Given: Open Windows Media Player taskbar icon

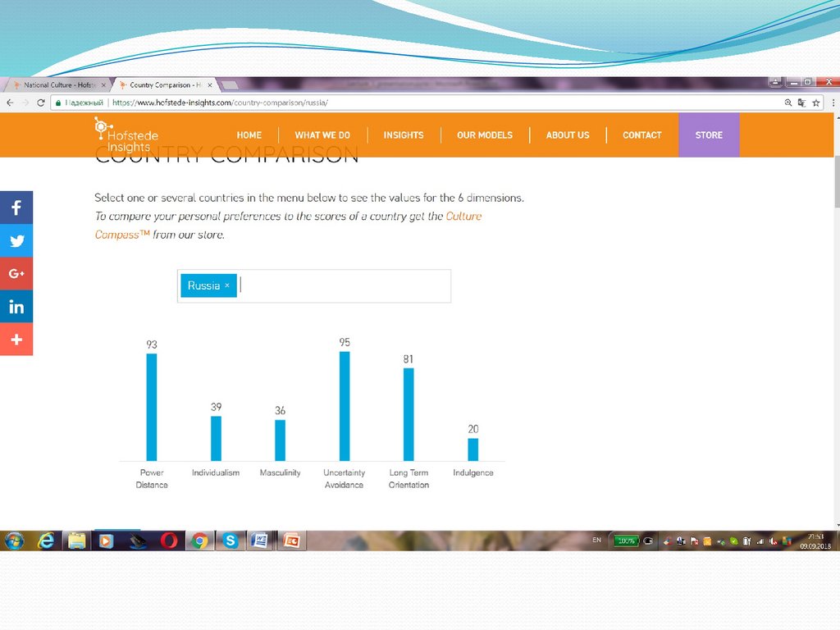Looking at the screenshot, I should click(x=106, y=541).
